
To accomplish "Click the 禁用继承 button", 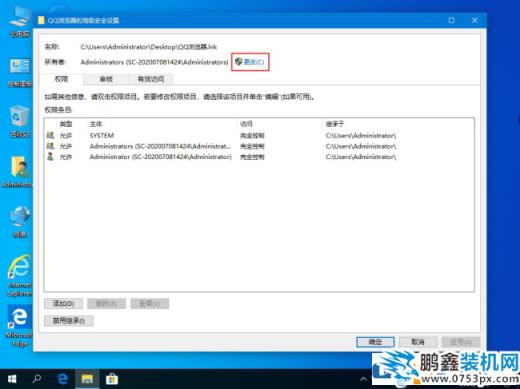I will coord(69,321).
